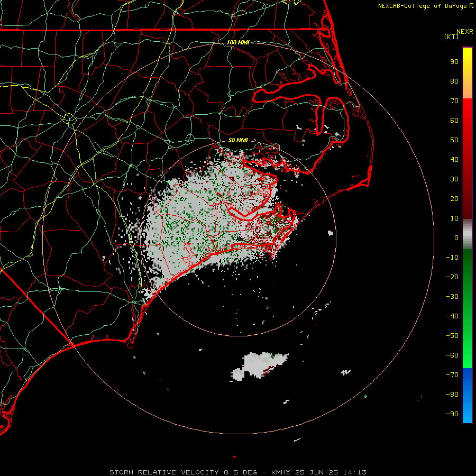
Task: Select the -80 value on the scale
Action: coord(452,395)
